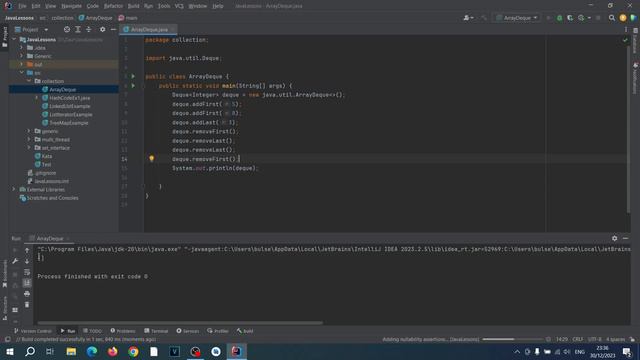640x360 pixels.
Task: Select opened file in Project panel
Action: coord(67,29)
